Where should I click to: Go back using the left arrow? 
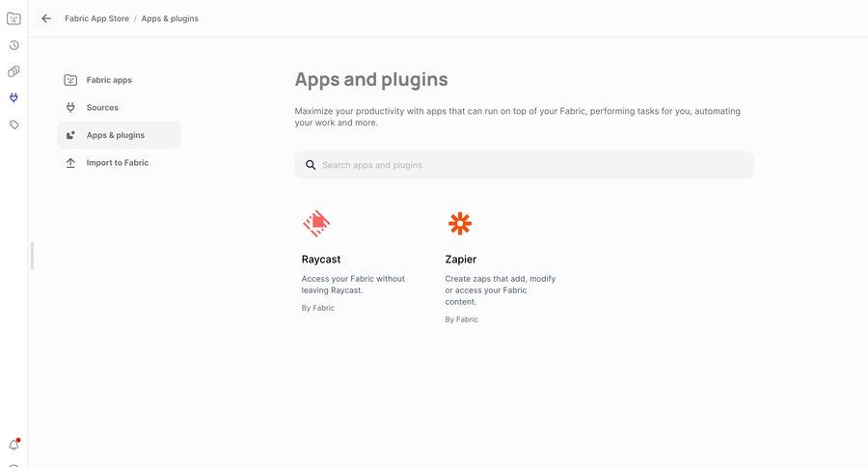pos(46,18)
